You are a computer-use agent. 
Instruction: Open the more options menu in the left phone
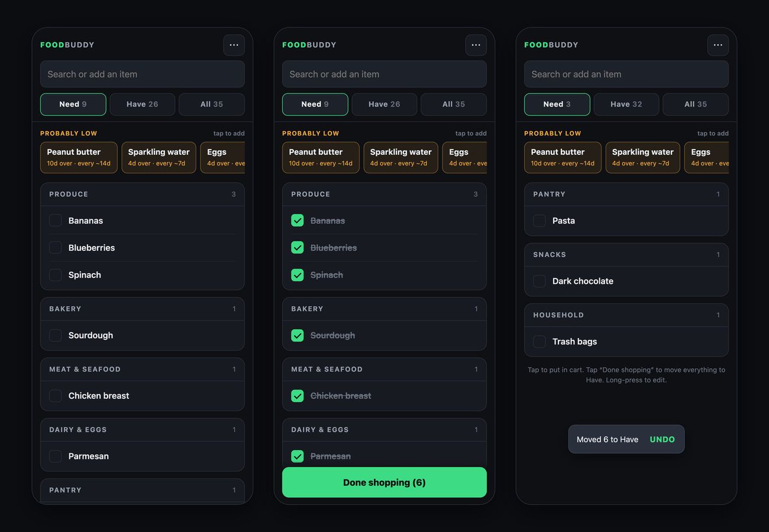click(x=234, y=45)
